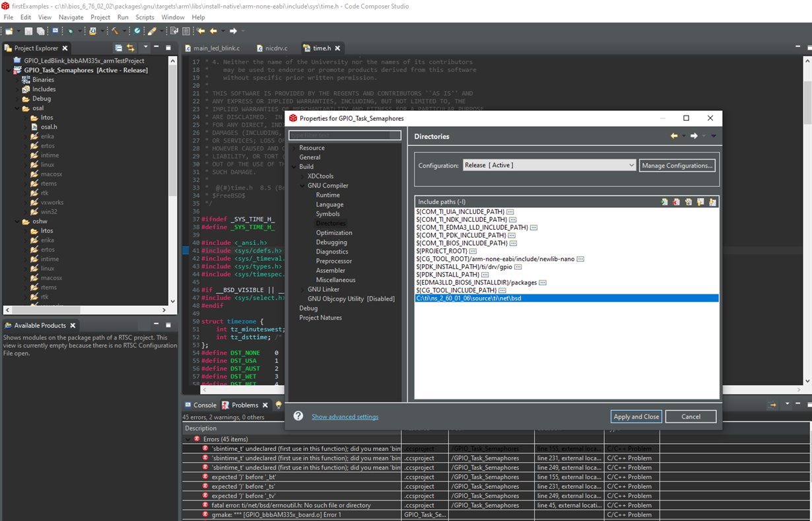The image size is (812, 521).
Task: Open the Show advanced settings link
Action: (345, 417)
